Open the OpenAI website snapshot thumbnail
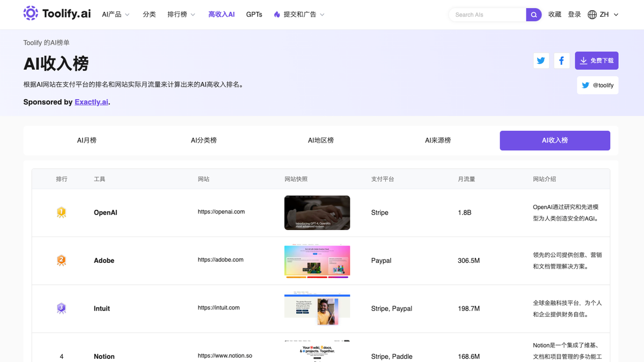This screenshot has height=362, width=644. click(x=317, y=213)
